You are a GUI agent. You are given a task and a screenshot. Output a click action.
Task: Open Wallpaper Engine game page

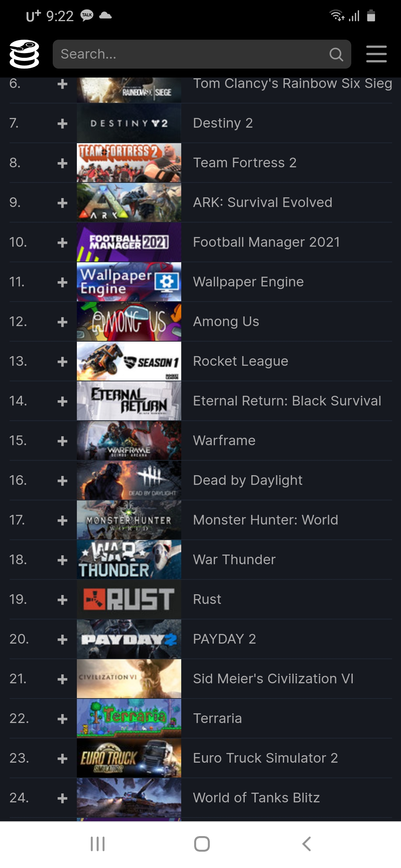click(248, 282)
